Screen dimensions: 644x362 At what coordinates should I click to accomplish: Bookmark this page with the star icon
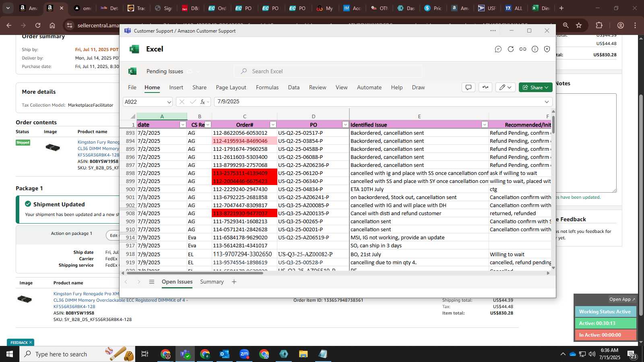point(579,25)
